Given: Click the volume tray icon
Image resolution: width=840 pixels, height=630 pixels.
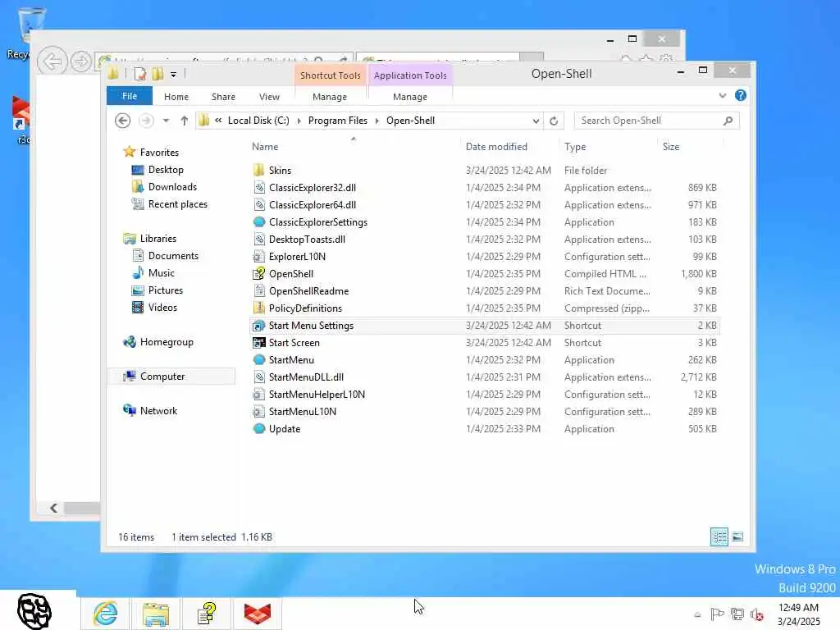Looking at the screenshot, I should pyautogui.click(x=756, y=614).
